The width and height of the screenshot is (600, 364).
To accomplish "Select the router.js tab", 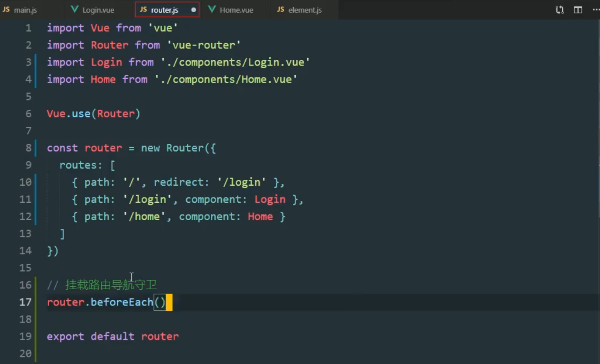I will (x=167, y=10).
